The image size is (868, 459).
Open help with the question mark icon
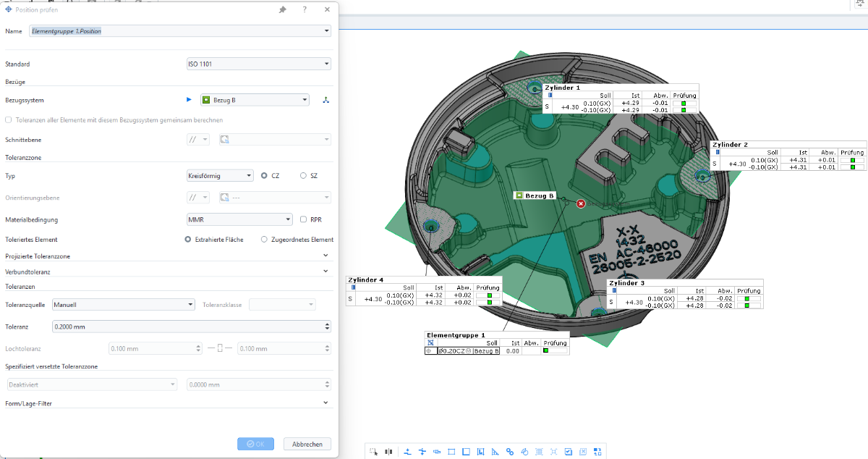click(305, 10)
